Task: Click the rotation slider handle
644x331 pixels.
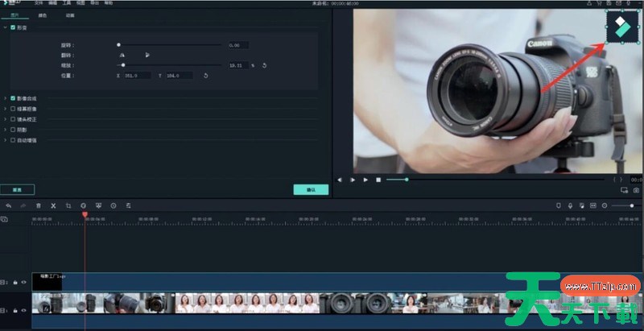Action: coord(118,45)
